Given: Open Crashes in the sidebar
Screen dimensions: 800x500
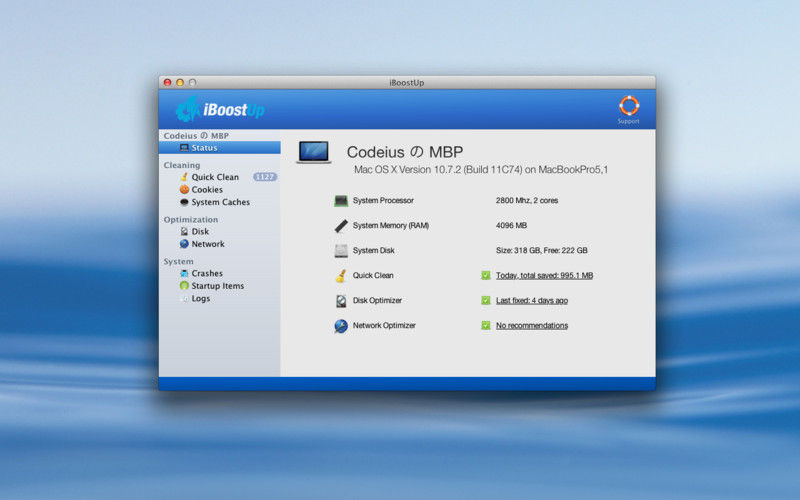Looking at the screenshot, I should pos(207,273).
